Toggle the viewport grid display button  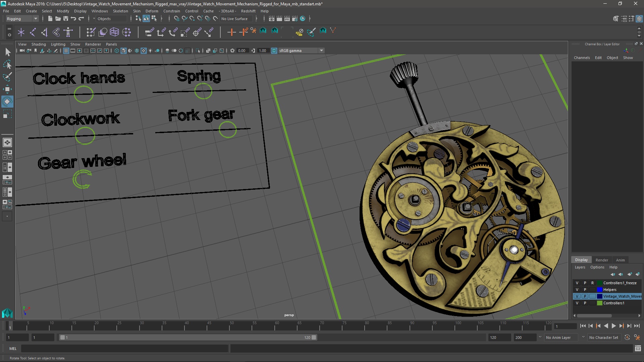tap(66, 51)
